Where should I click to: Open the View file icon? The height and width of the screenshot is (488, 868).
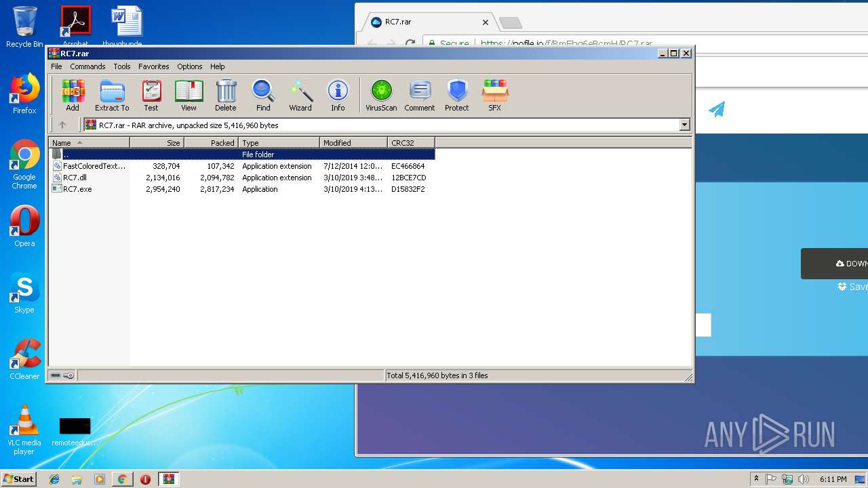coord(189,95)
